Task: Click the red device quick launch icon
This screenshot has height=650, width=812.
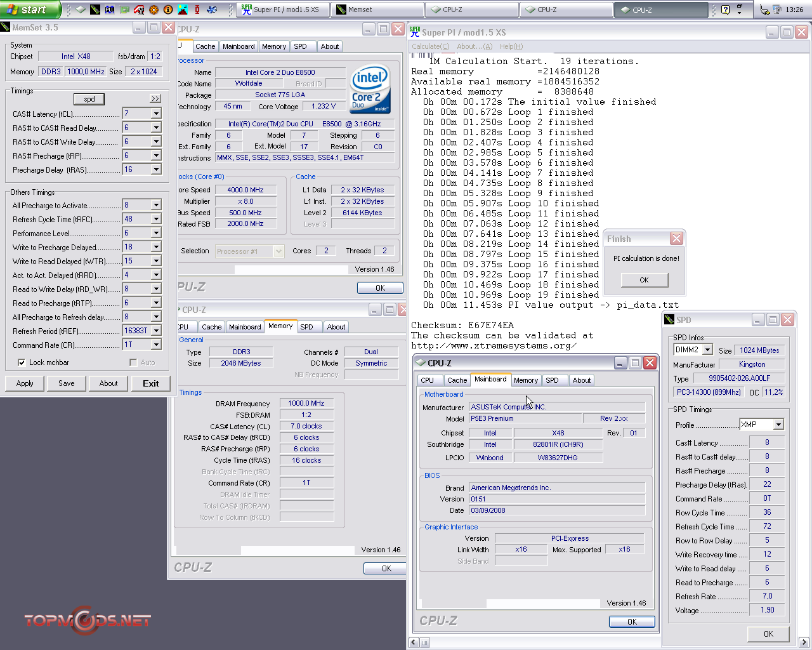Action: coord(197,10)
